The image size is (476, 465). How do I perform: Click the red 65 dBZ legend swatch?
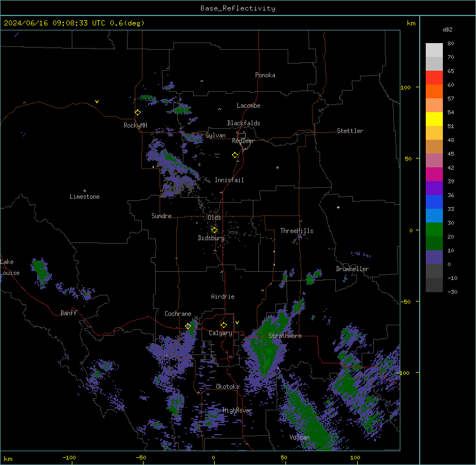tap(434, 78)
